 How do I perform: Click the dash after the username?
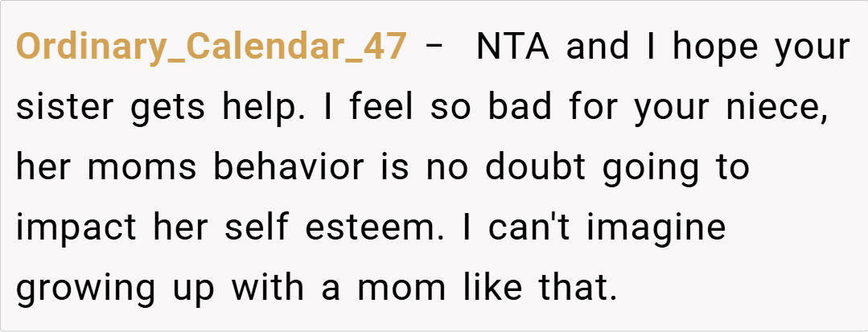pyautogui.click(x=435, y=48)
